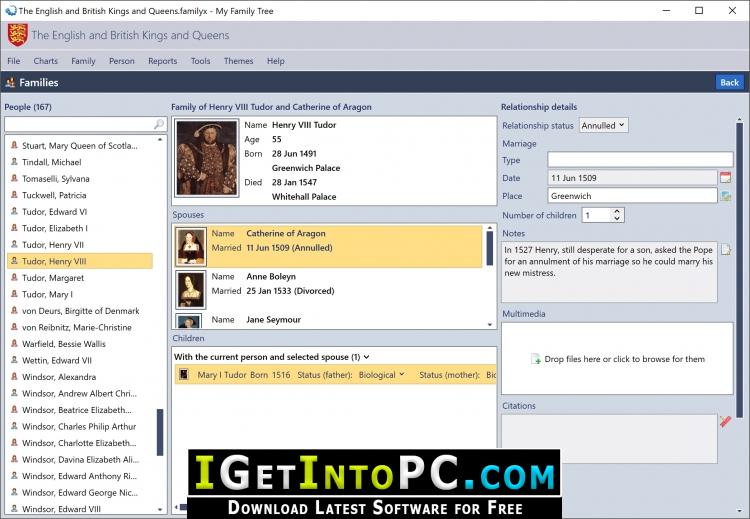Open the Help menu
Viewport: 750px width, 519px height.
coord(276,61)
